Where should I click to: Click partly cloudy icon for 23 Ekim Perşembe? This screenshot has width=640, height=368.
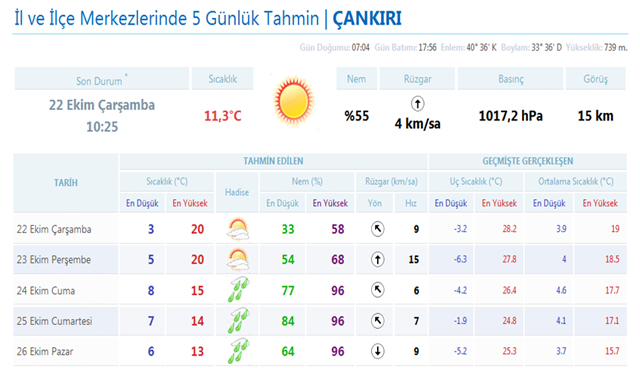pos(238,260)
